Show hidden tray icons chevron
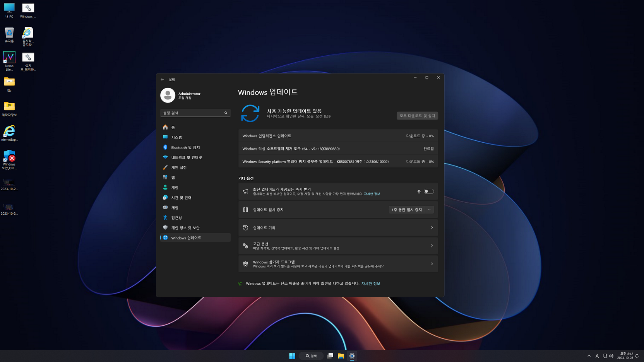The width and height of the screenshot is (644, 362). (x=589, y=356)
